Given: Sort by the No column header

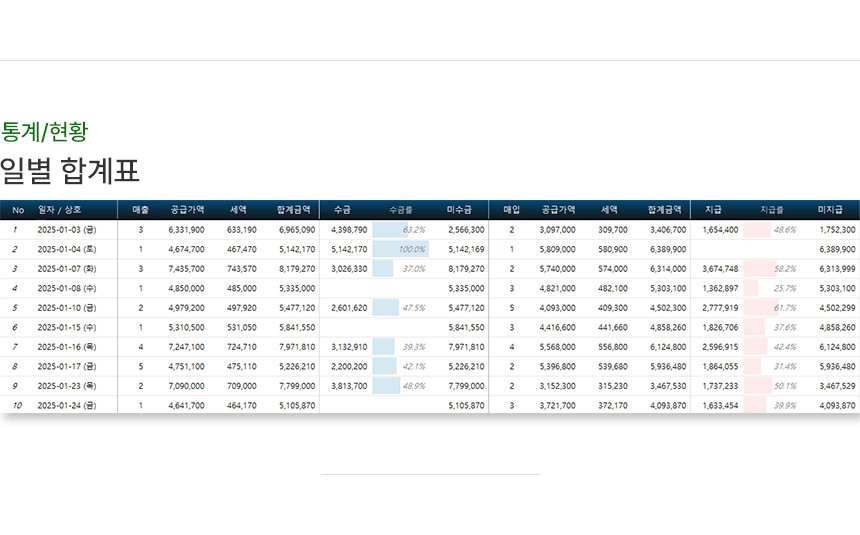Looking at the screenshot, I should pyautogui.click(x=17, y=210).
